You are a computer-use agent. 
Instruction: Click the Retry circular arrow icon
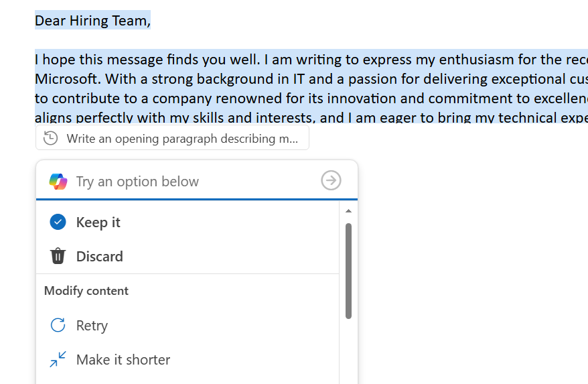58,325
